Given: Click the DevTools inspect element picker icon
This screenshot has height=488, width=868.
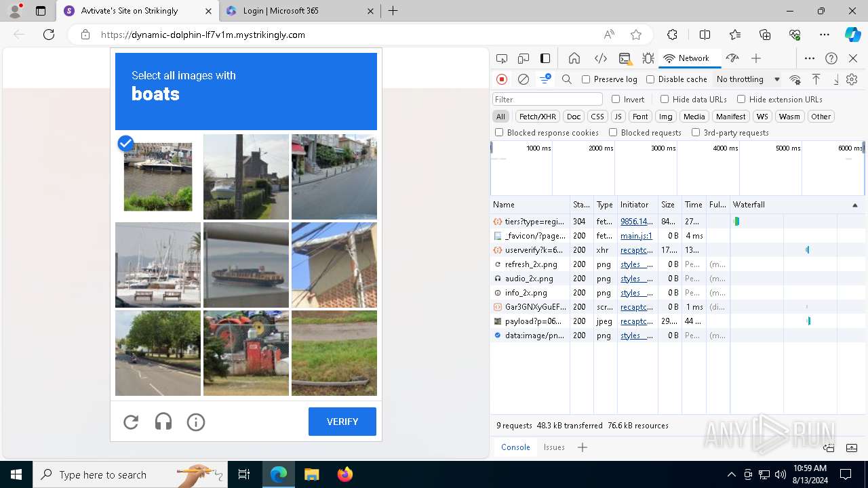Looking at the screenshot, I should click(502, 58).
